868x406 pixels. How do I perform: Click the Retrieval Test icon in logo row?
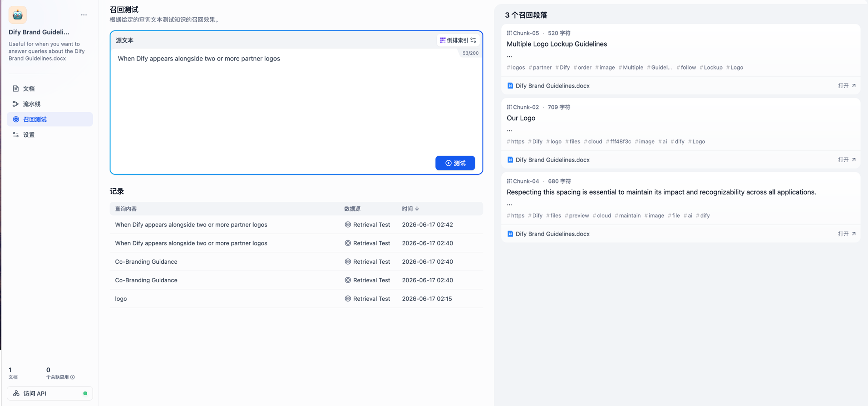click(348, 299)
